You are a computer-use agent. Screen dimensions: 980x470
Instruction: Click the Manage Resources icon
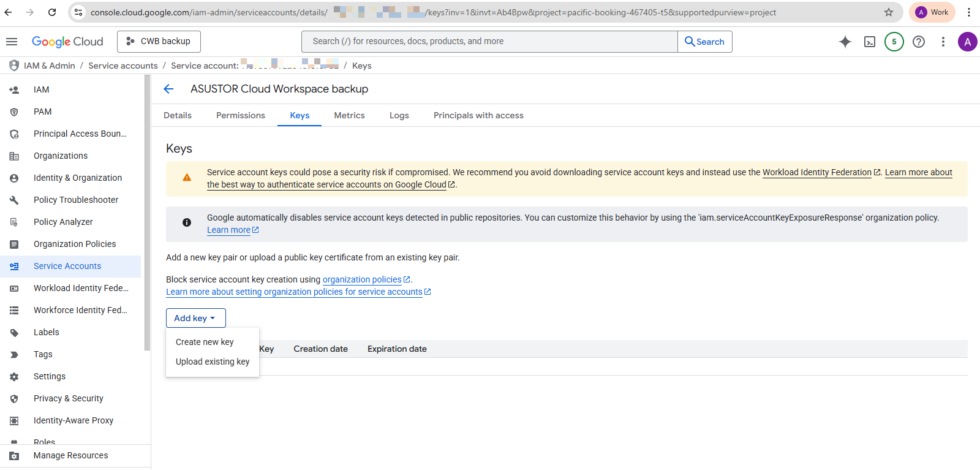(x=14, y=455)
